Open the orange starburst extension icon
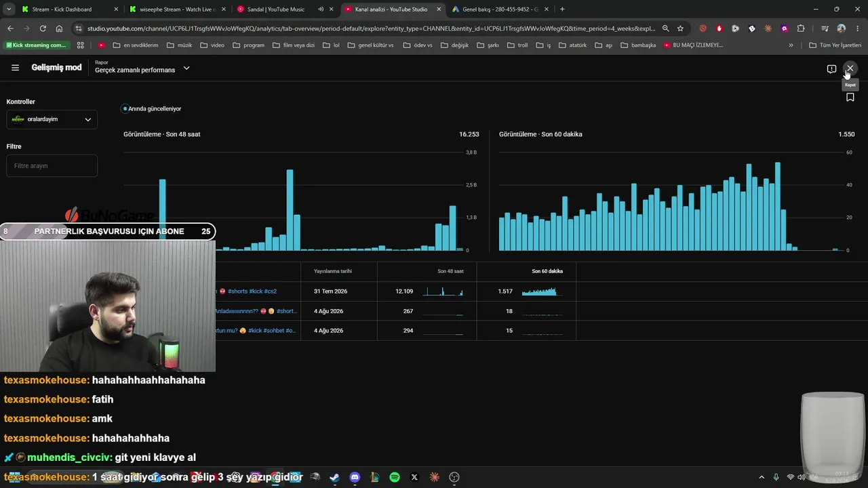868x488 pixels. pos(768,28)
